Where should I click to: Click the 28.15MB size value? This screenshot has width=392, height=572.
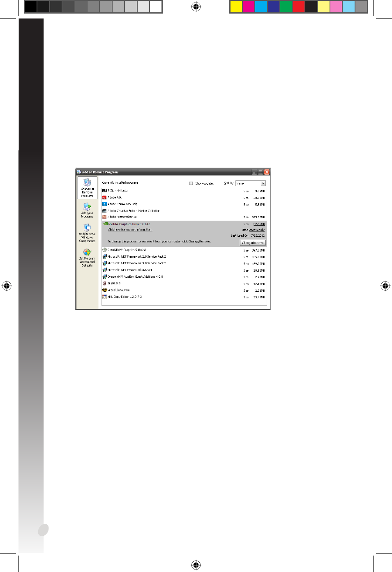259,270
